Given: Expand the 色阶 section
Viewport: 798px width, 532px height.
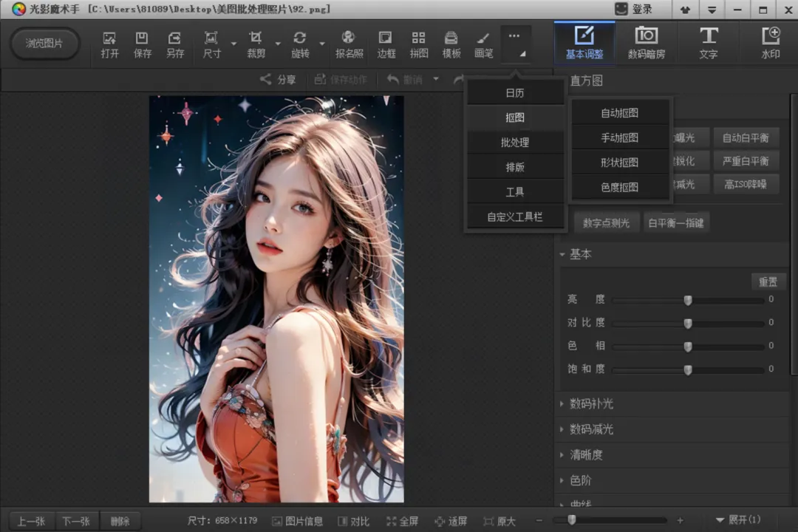Looking at the screenshot, I should [x=562, y=480].
